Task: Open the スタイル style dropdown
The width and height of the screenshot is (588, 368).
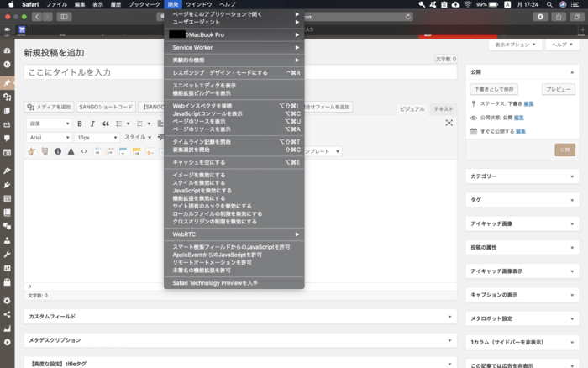Action: point(138,137)
